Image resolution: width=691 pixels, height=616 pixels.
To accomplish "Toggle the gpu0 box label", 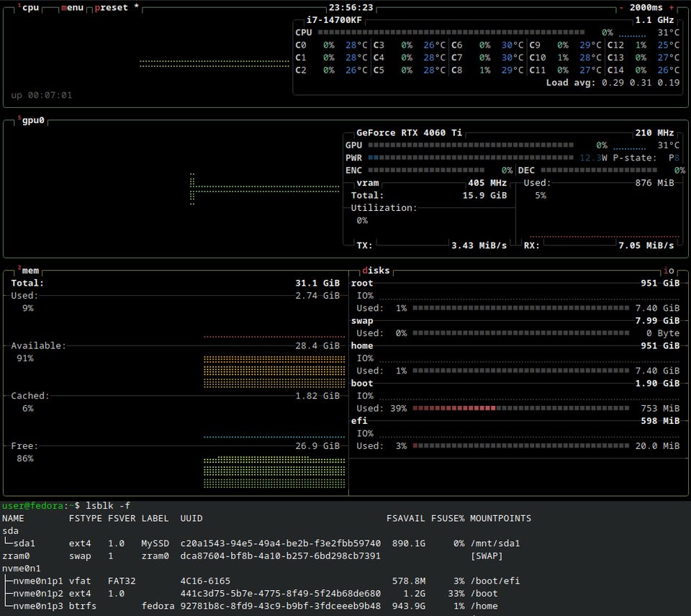I will point(33,120).
